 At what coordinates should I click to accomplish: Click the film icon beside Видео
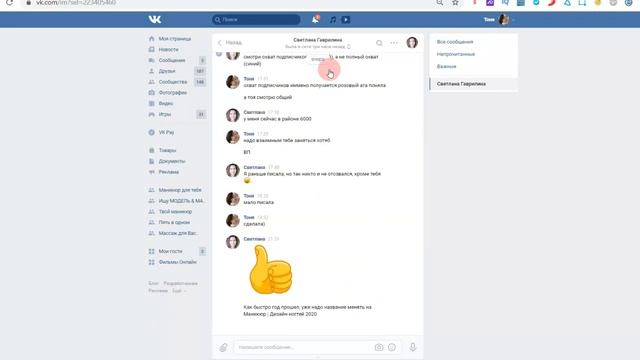151,104
